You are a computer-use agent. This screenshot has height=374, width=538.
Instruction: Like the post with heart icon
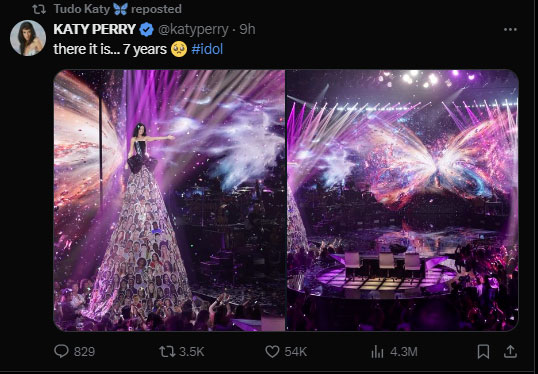point(272,352)
